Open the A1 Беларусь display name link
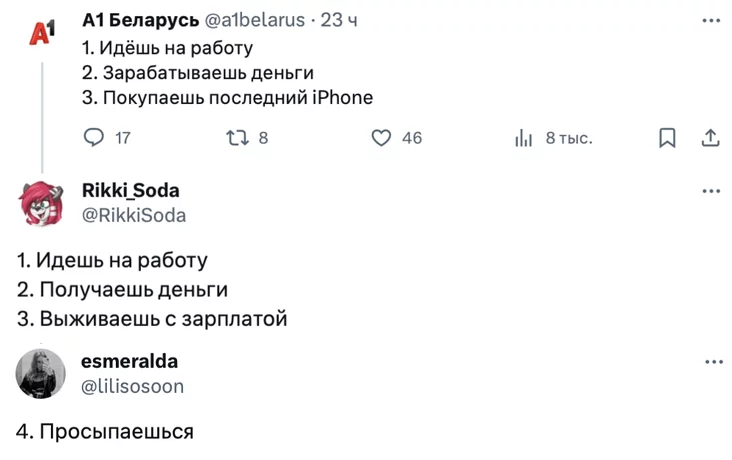 pyautogui.click(x=139, y=20)
